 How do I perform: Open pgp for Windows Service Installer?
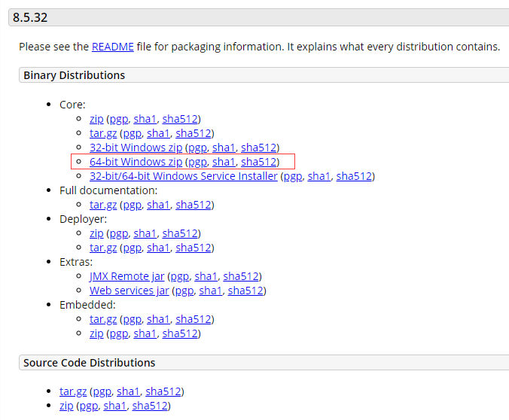coord(293,176)
